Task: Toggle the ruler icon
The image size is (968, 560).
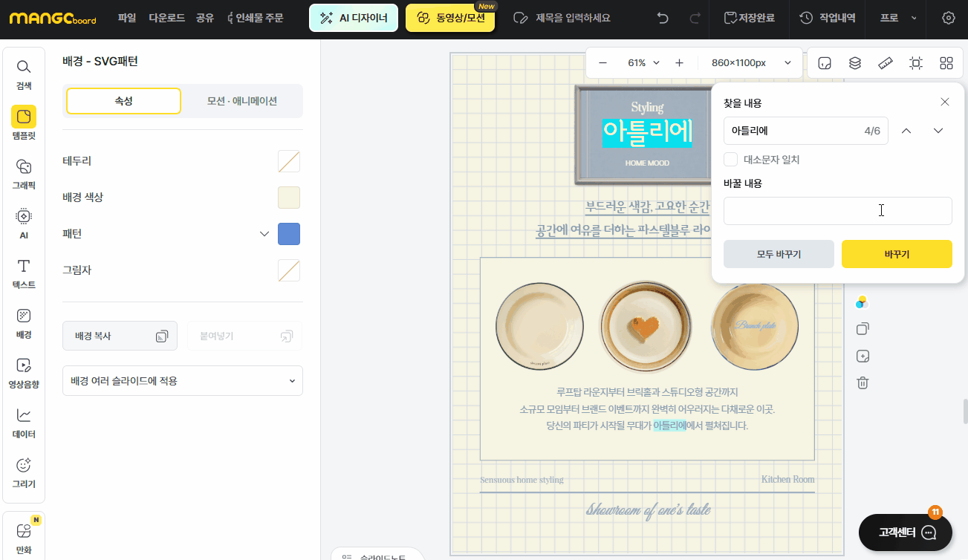Action: tap(886, 63)
